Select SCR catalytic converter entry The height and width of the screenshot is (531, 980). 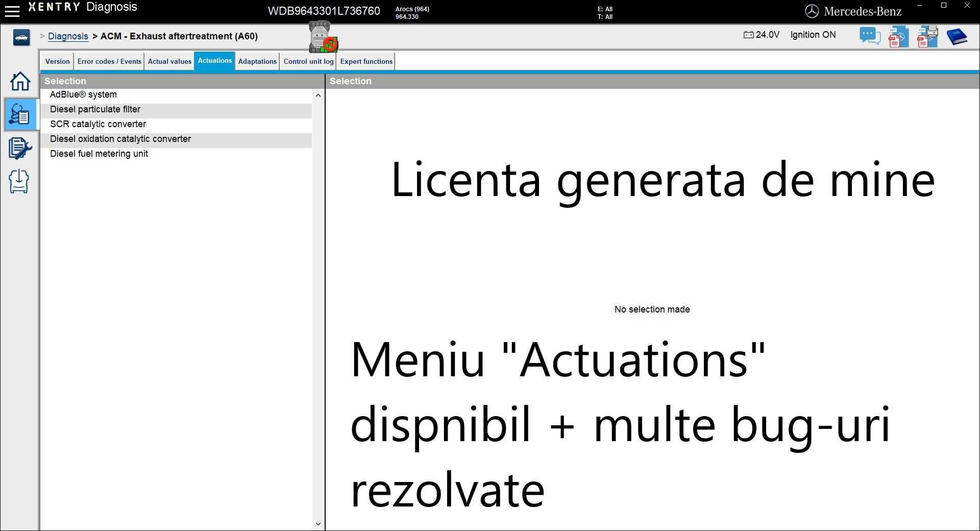click(176, 125)
